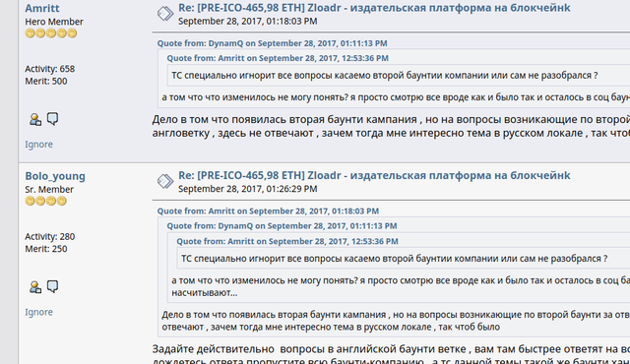630x364 pixels.
Task: Click the timestamp 'September 28, 2017, 01:18:03 PM'
Action: [x=247, y=22]
